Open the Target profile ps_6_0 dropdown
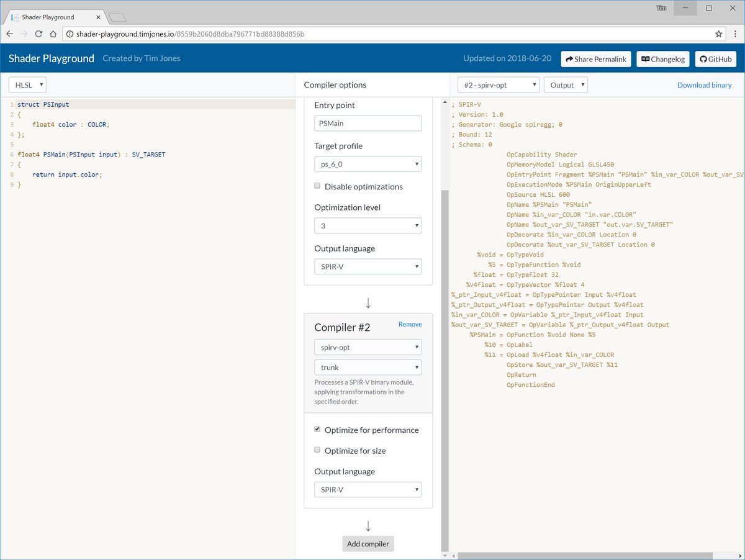Viewport: 745px width, 560px height. click(x=368, y=164)
